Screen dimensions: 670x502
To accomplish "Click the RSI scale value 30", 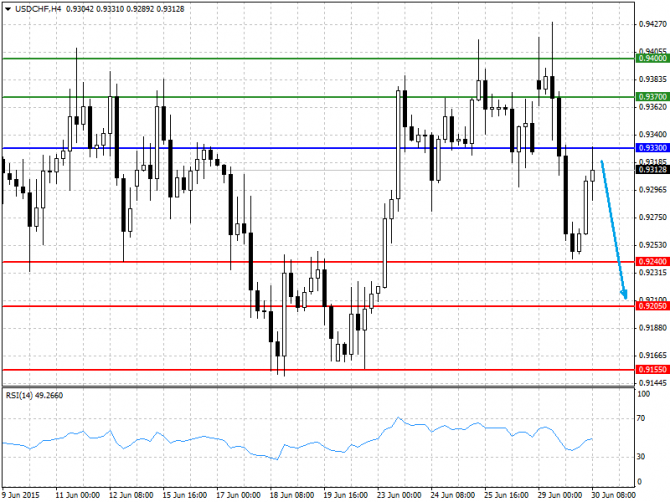I will [x=641, y=457].
